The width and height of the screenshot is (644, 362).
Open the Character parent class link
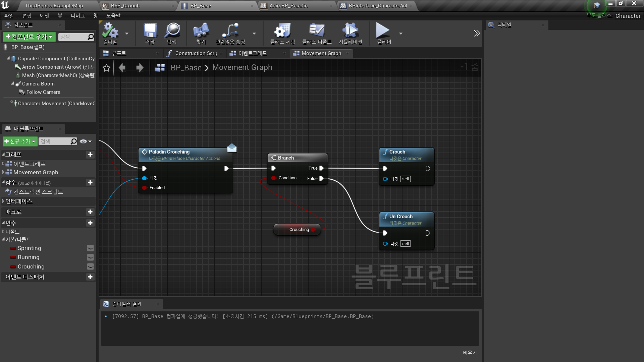[628, 16]
